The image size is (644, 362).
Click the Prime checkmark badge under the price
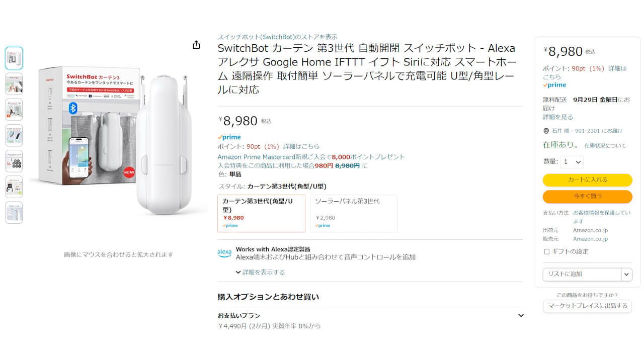(229, 137)
